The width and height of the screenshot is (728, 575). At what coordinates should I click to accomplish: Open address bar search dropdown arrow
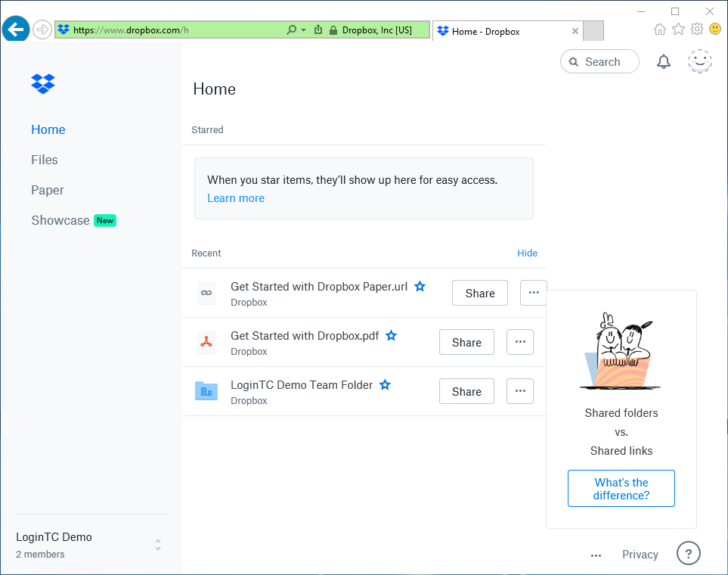coord(304,30)
